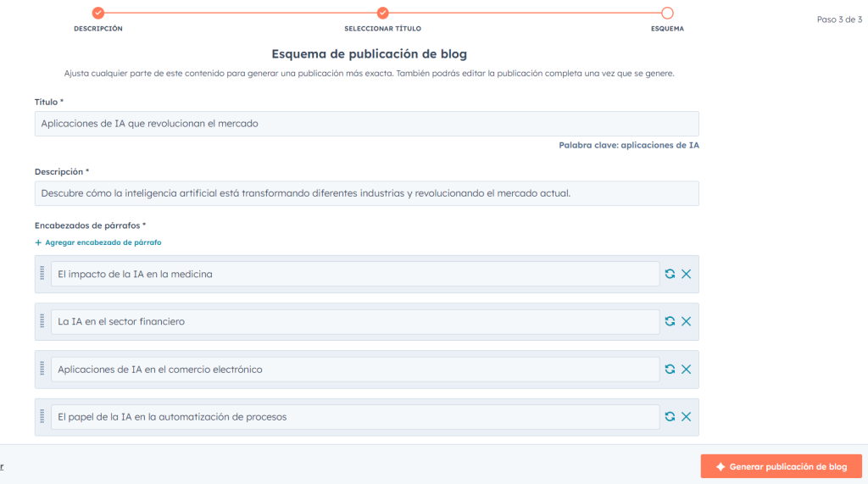
Task: Grab drag handle of medicina heading row
Action: pos(42,273)
